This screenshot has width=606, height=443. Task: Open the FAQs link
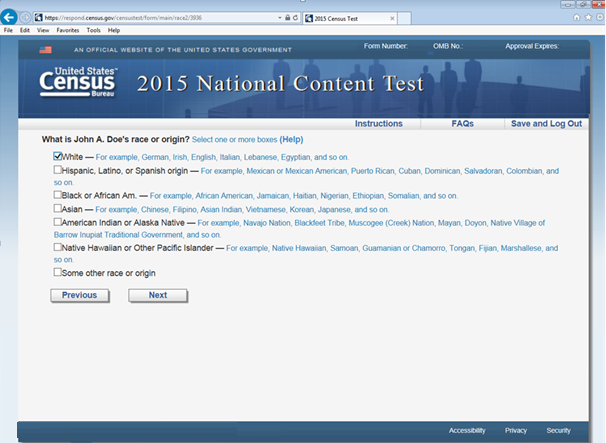coord(463,124)
